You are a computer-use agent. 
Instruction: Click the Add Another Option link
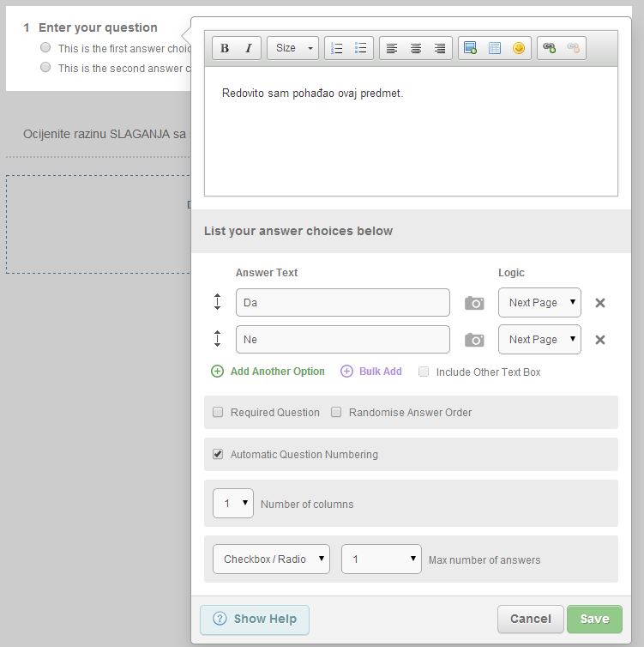pos(277,372)
